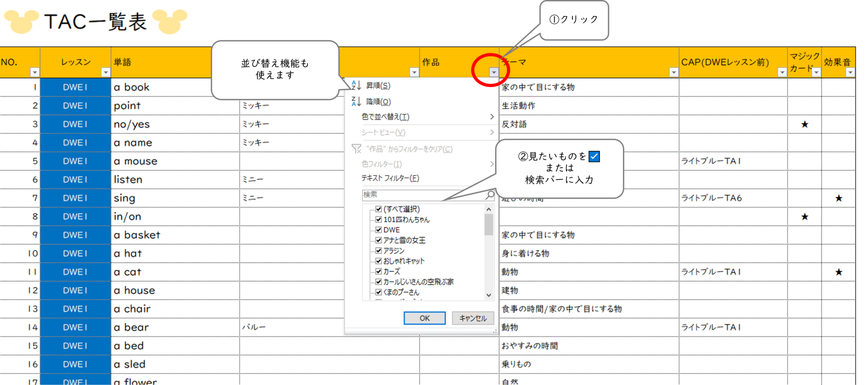Open the CAP(DWEレッスン前) filter dropdown
This screenshot has height=385, width=868.
click(782, 73)
